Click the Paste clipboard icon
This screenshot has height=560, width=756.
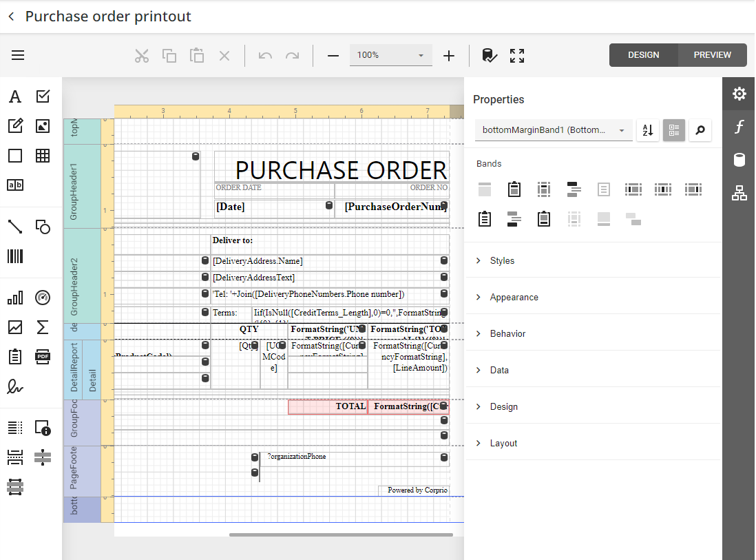pyautogui.click(x=197, y=56)
